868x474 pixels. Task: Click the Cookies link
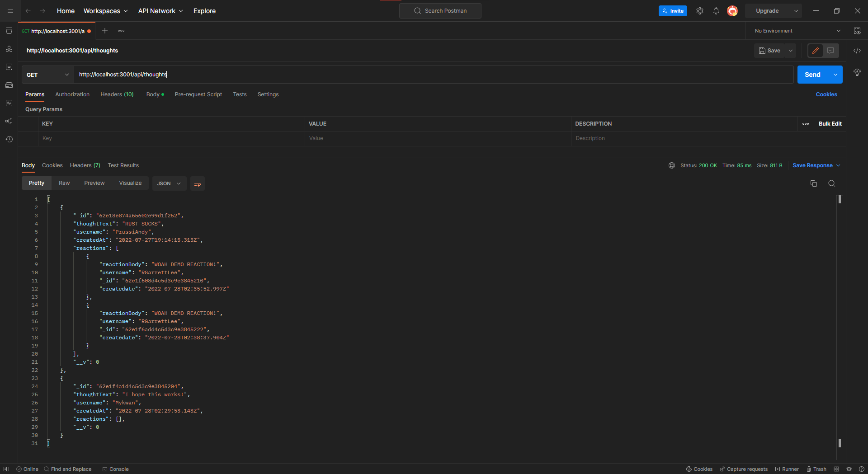tap(826, 94)
